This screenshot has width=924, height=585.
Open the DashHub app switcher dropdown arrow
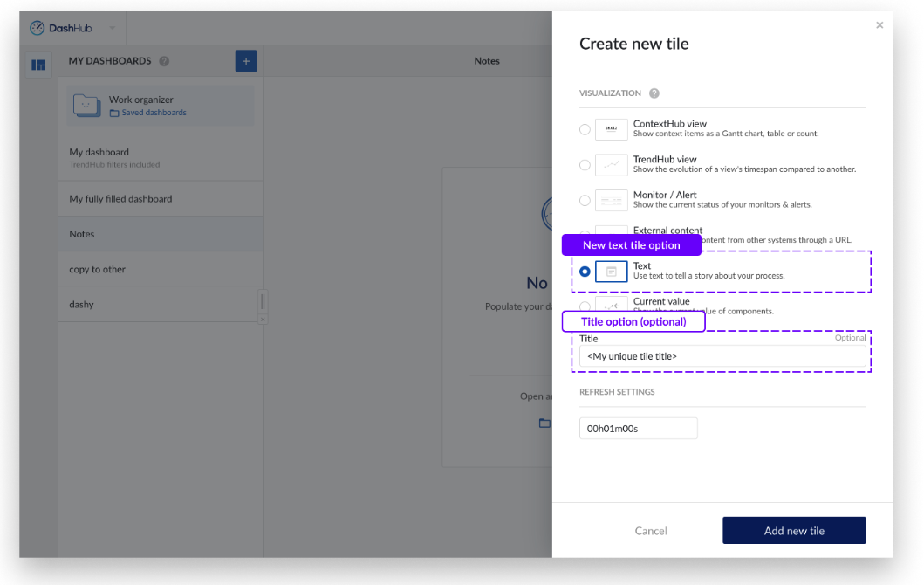click(x=112, y=28)
